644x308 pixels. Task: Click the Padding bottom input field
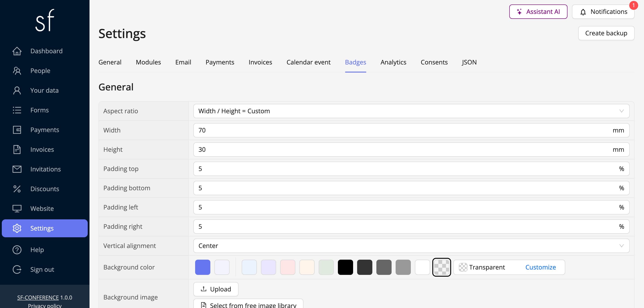click(411, 188)
